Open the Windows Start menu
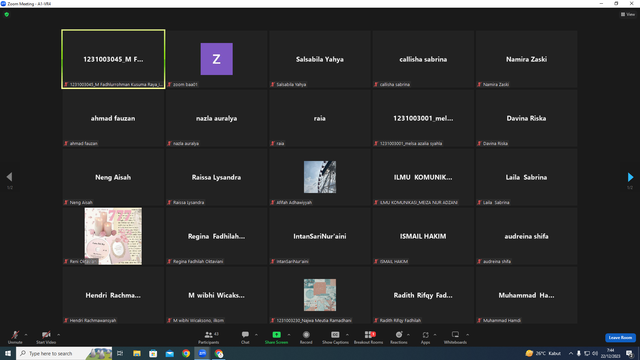The height and width of the screenshot is (360, 640). [x=8, y=353]
